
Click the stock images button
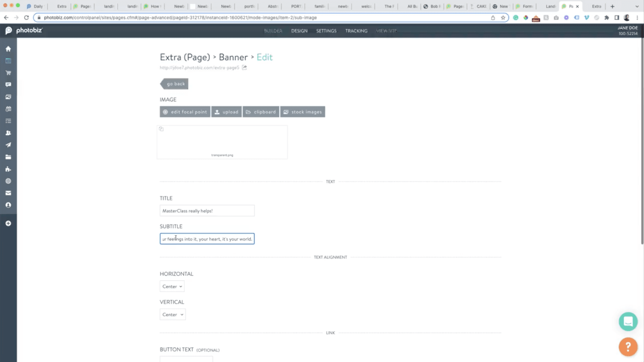click(303, 112)
